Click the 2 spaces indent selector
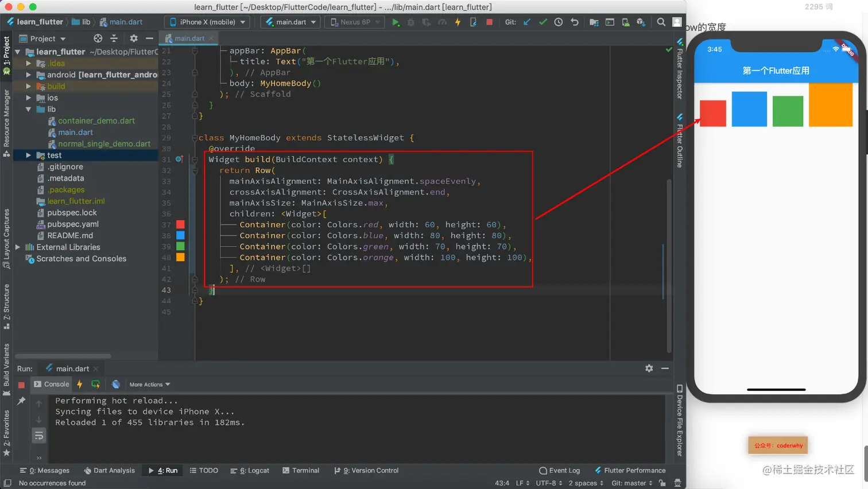The width and height of the screenshot is (868, 489). [x=586, y=483]
